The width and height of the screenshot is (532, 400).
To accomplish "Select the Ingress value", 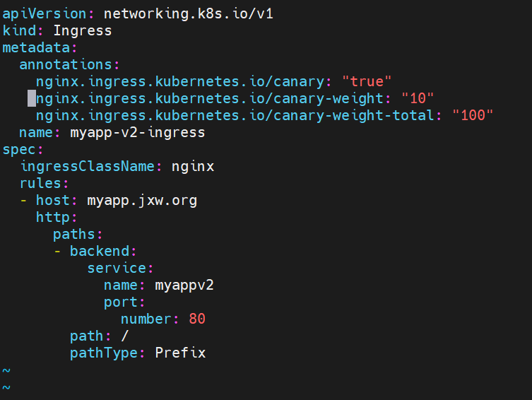I will 83,31.
